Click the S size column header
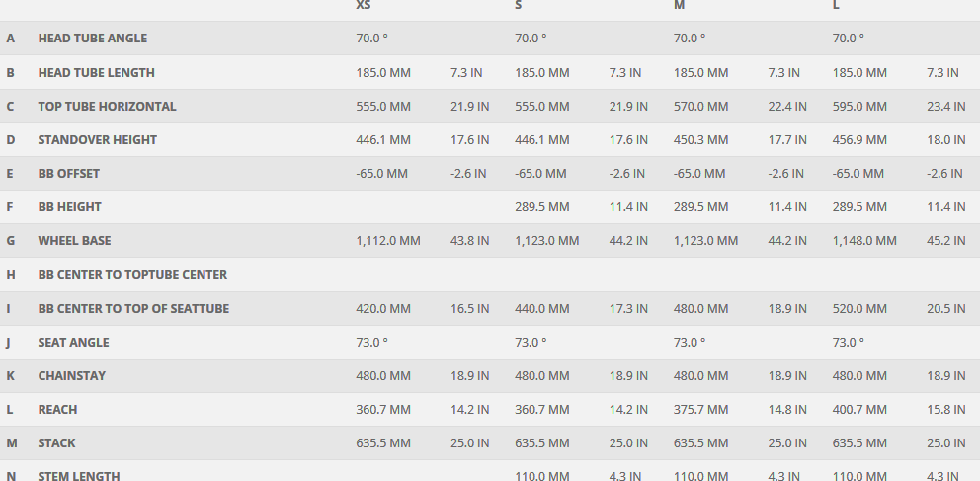The image size is (980, 481). coord(519,6)
